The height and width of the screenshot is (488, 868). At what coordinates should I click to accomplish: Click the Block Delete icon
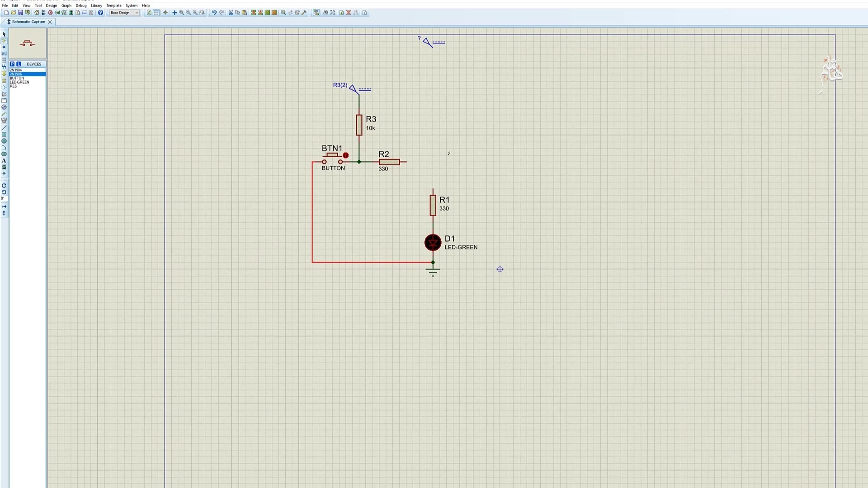pos(274,13)
